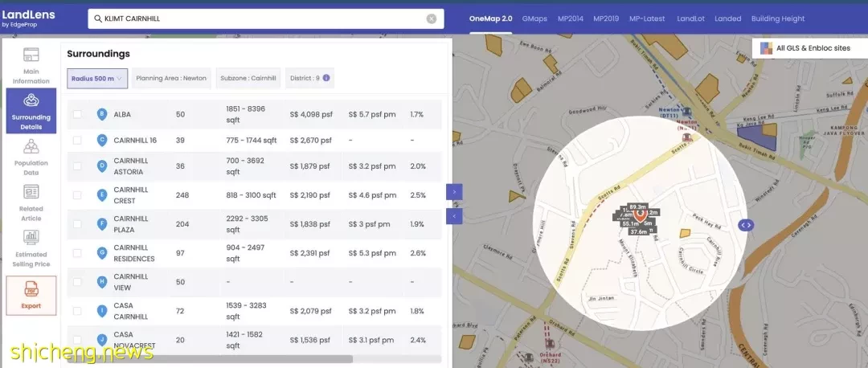
Task: Switch to MP2019 tab
Action: click(606, 18)
